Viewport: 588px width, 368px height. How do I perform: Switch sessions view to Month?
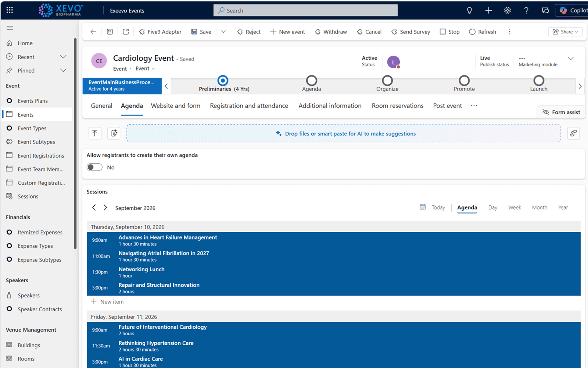click(x=539, y=208)
